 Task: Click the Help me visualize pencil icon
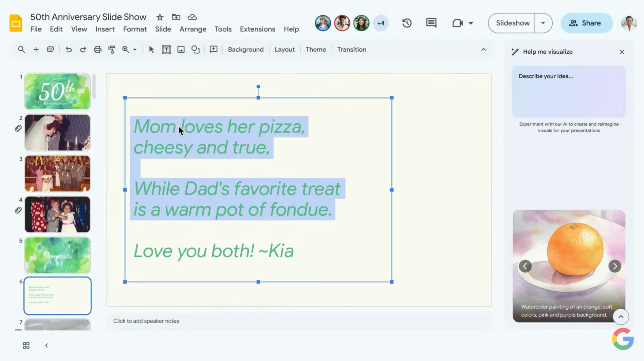515,52
